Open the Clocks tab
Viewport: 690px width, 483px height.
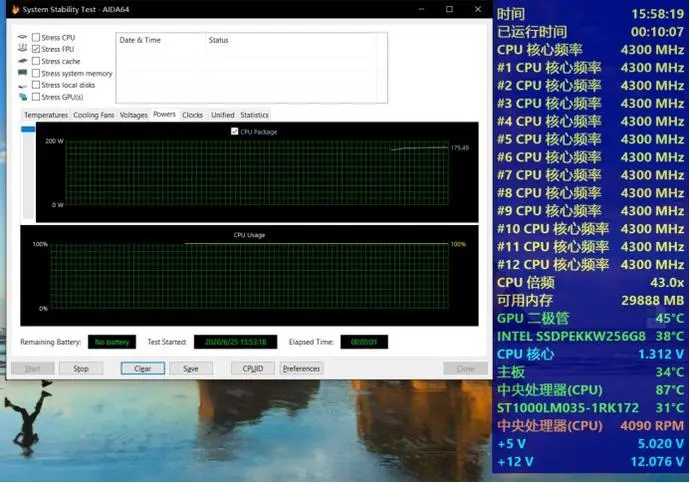point(192,115)
